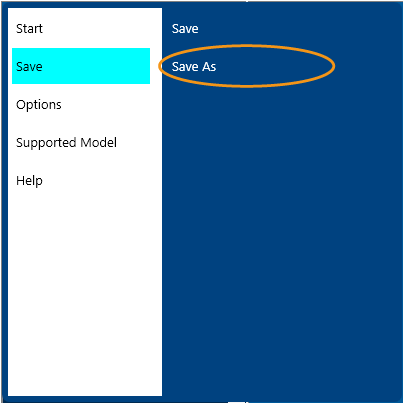Screen dimensions: 403x403
Task: Save the file under a new name
Action: pyautogui.click(x=194, y=67)
